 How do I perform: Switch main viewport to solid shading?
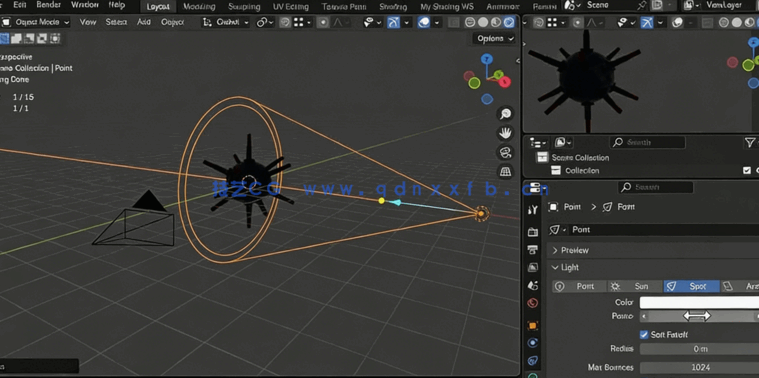point(483,22)
